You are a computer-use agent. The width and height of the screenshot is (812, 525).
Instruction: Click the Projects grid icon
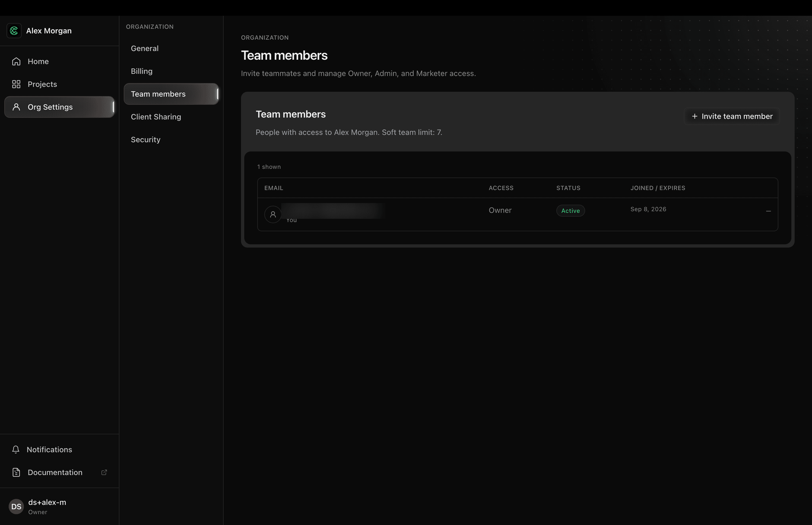coord(16,84)
